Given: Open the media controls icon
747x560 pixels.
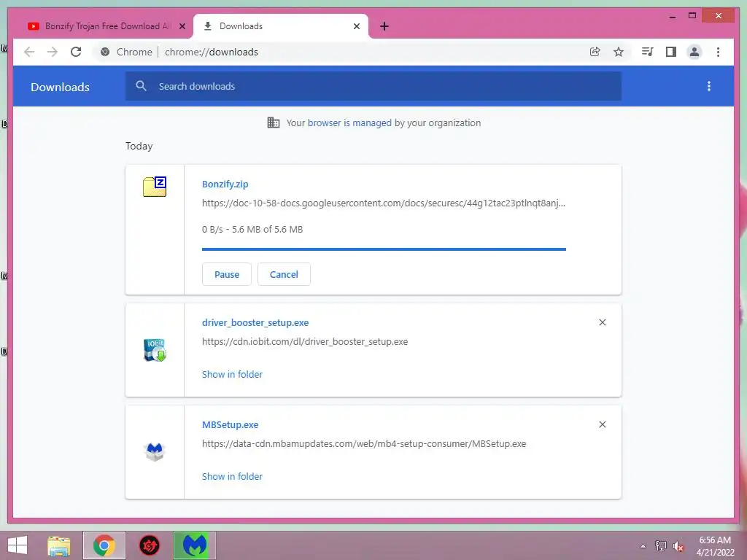Looking at the screenshot, I should tap(647, 52).
